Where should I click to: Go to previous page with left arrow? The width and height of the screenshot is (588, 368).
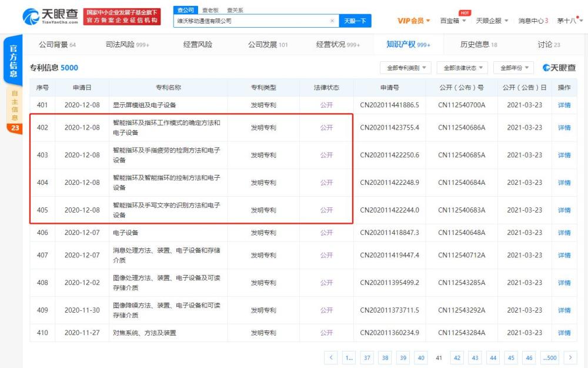coord(330,357)
